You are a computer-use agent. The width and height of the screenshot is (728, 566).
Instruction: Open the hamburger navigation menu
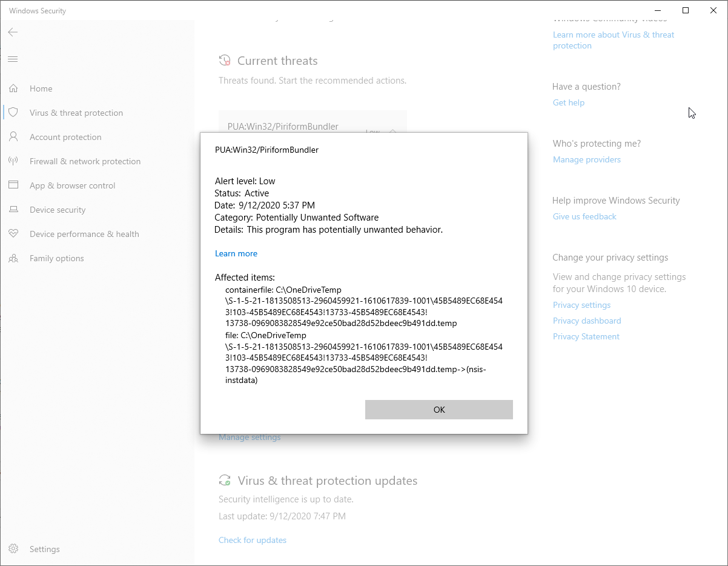[x=13, y=59]
